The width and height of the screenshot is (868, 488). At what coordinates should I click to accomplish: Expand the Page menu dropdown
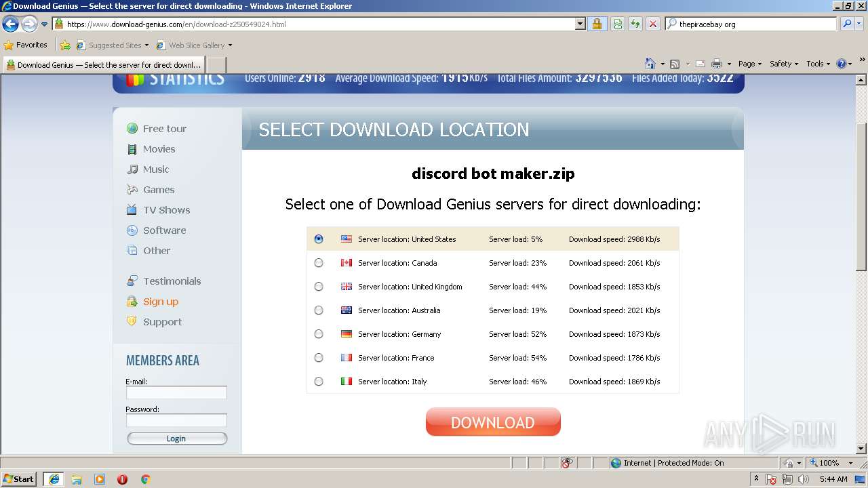750,64
